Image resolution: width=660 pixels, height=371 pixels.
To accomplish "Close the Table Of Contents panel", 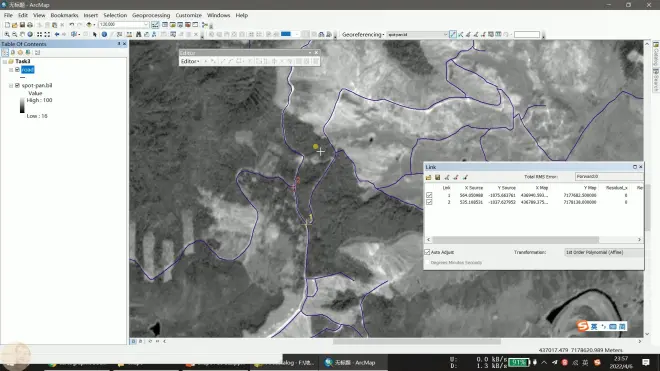I will coord(124,44).
